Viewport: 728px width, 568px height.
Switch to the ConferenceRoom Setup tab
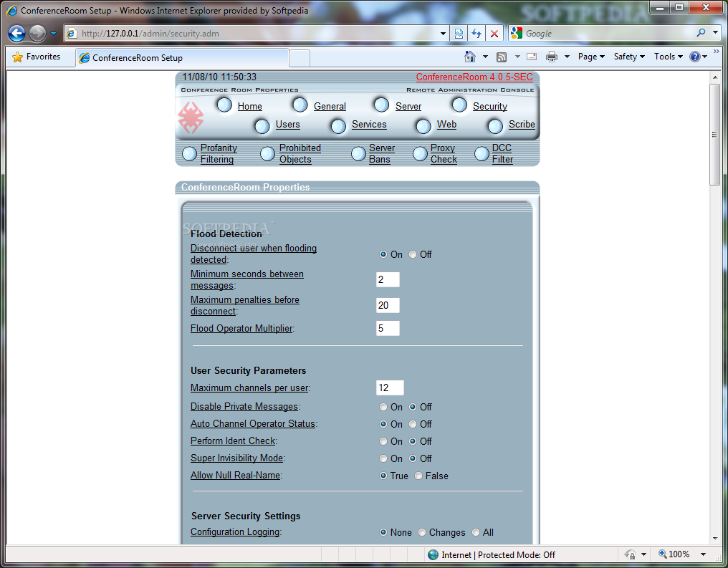coord(182,57)
